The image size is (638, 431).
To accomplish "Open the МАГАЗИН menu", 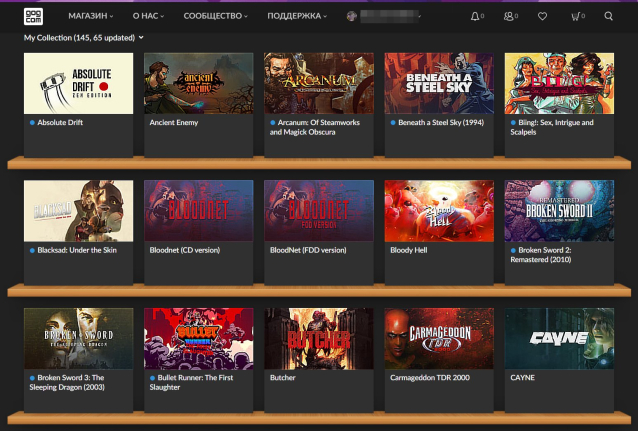I will click(90, 16).
